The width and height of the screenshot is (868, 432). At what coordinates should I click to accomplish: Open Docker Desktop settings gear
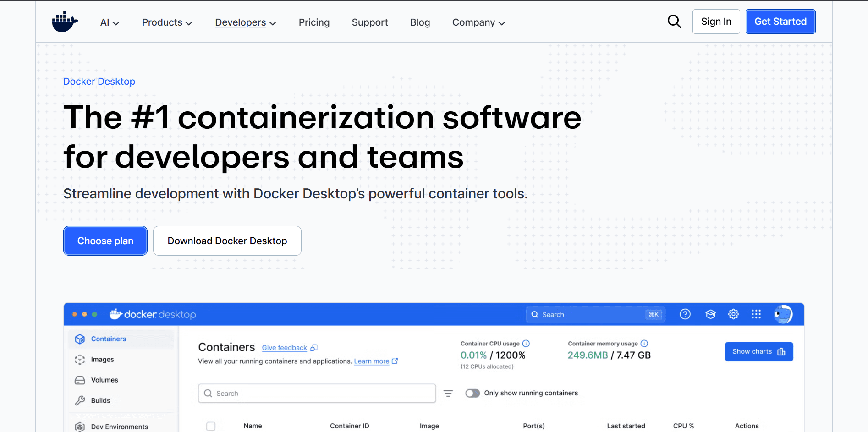coord(733,314)
